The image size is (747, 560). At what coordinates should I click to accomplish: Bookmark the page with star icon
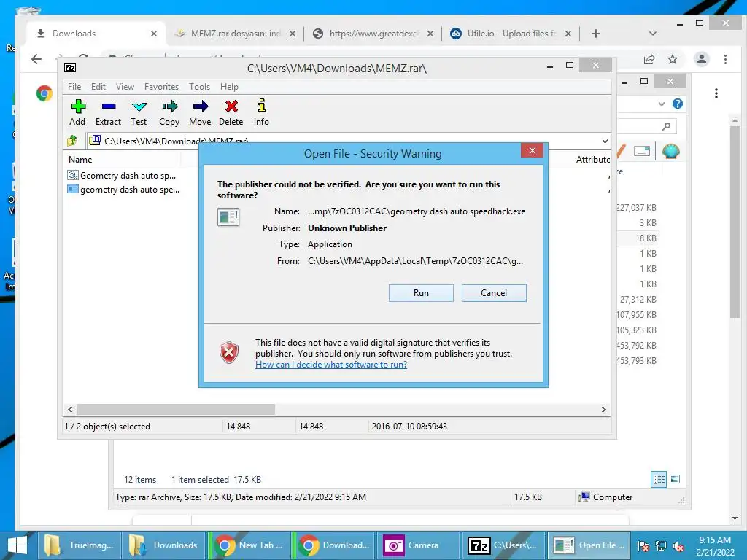(x=672, y=59)
